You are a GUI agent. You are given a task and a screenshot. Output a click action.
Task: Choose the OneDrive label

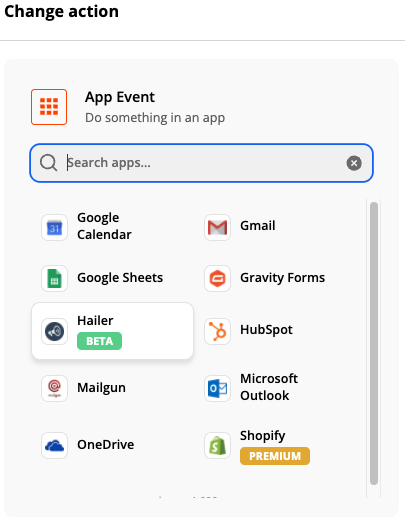click(x=106, y=444)
